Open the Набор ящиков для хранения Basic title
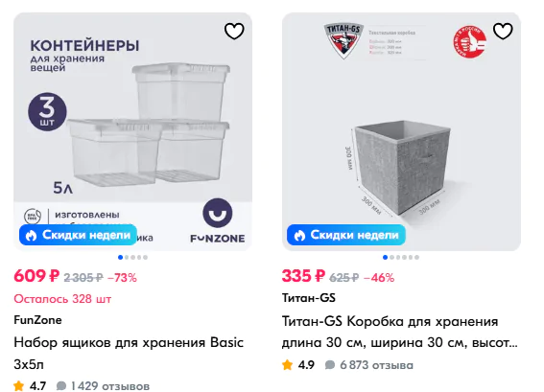Screen dimensions: 544x392 tap(129, 353)
